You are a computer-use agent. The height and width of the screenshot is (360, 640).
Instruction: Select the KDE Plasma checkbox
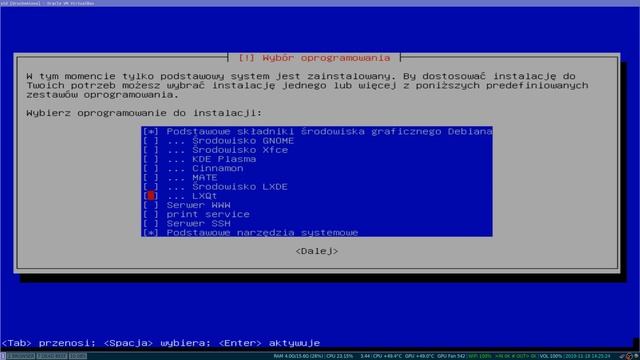coord(151,159)
